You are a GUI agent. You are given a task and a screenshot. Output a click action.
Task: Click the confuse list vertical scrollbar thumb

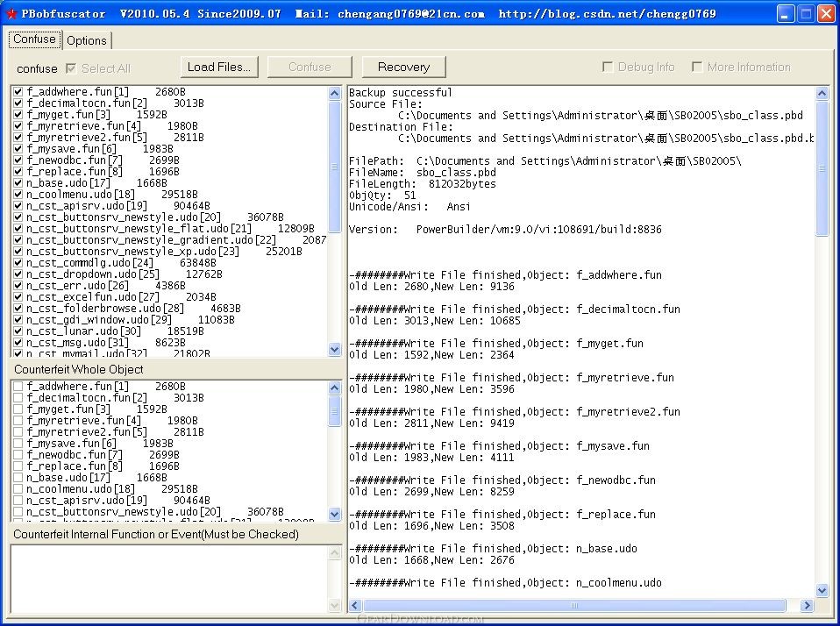334,167
